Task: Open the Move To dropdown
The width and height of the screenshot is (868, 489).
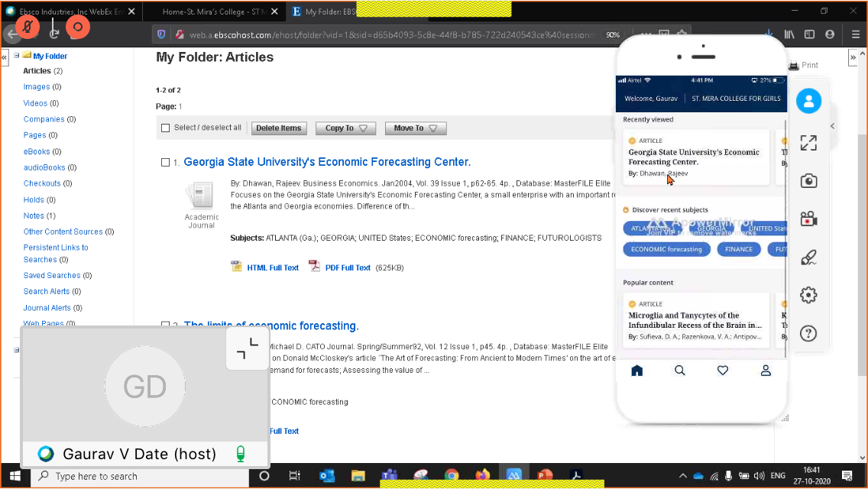Action: click(x=415, y=128)
